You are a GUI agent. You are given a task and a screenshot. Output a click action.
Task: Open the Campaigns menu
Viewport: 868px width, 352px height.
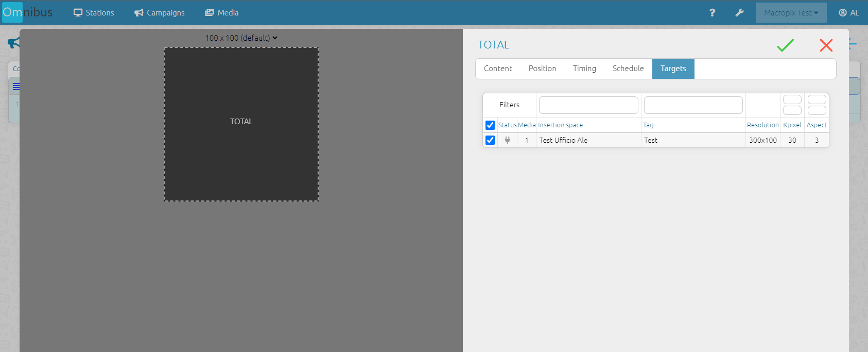[160, 13]
